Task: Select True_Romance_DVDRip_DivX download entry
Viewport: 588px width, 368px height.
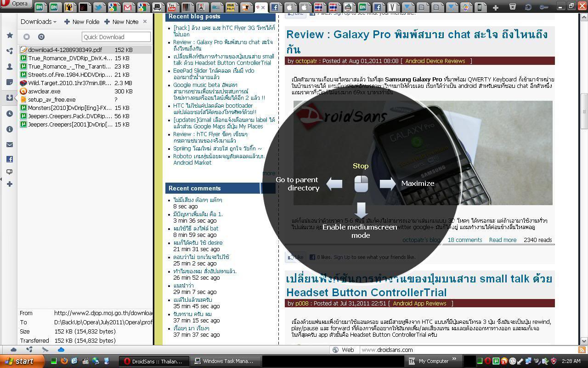Action: pos(85,58)
